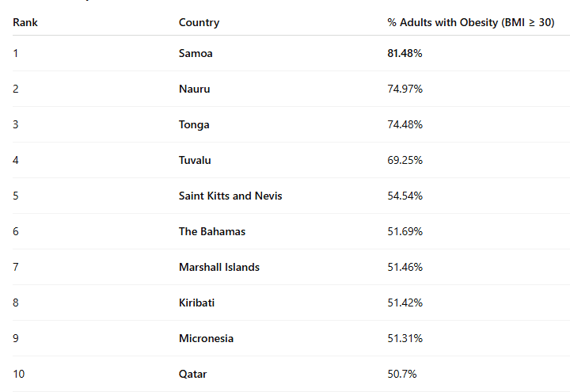Select Qatar country cell
Screen dimensions: 570x392
pyautogui.click(x=192, y=374)
